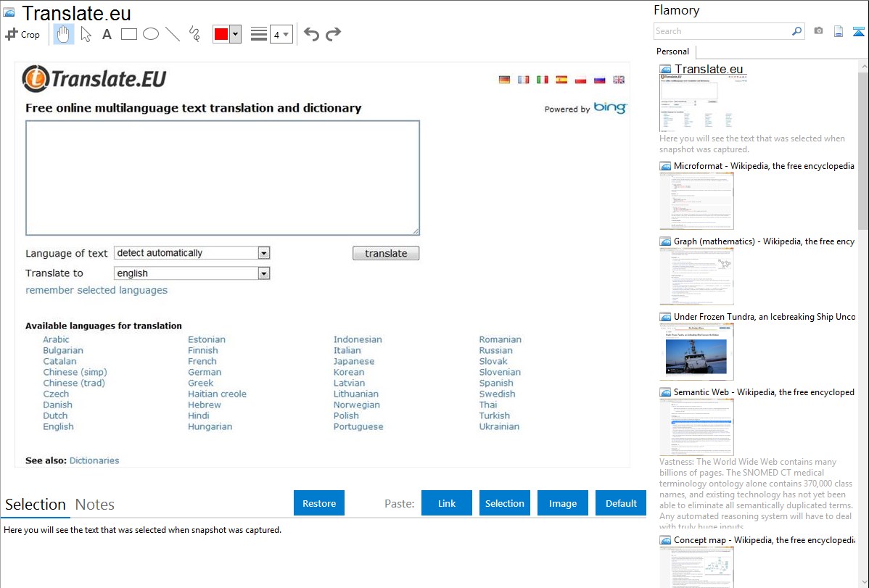Click the document page icon
The image size is (869, 588).
(x=839, y=31)
